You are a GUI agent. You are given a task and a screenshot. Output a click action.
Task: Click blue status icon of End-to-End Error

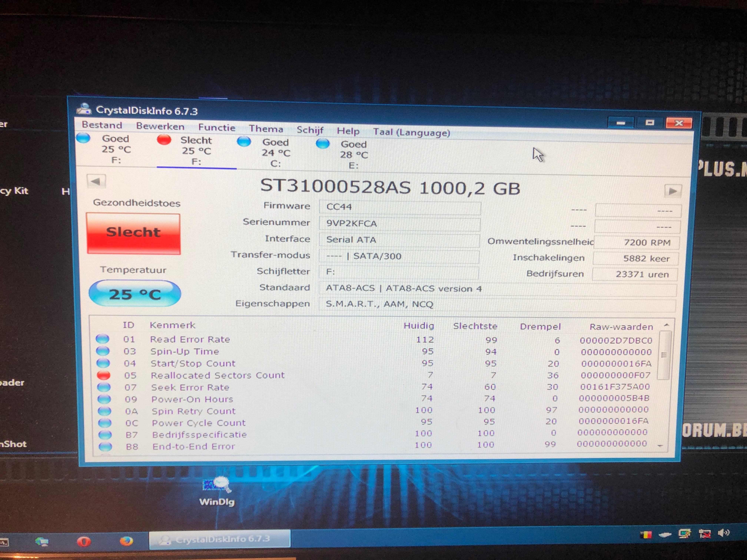click(105, 447)
